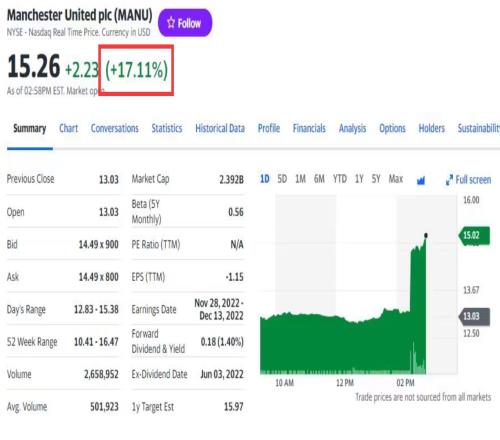Click the 13.03 previous close marker
Viewport: 500px width, 440px height.
click(474, 316)
